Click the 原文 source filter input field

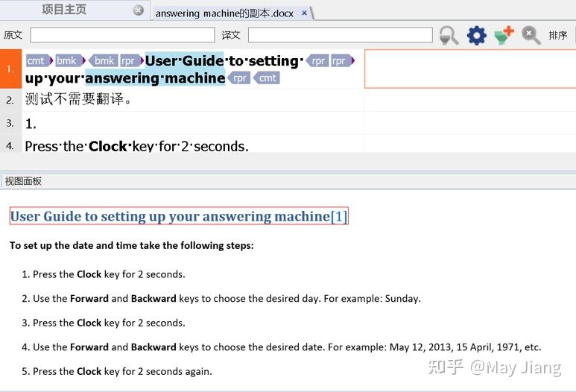point(112,35)
